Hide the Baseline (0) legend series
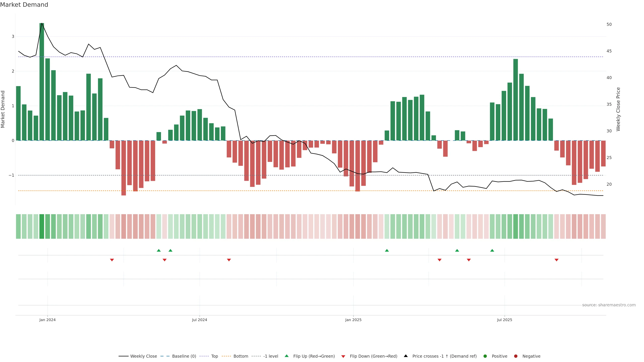The height and width of the screenshot is (362, 644). tap(184, 356)
